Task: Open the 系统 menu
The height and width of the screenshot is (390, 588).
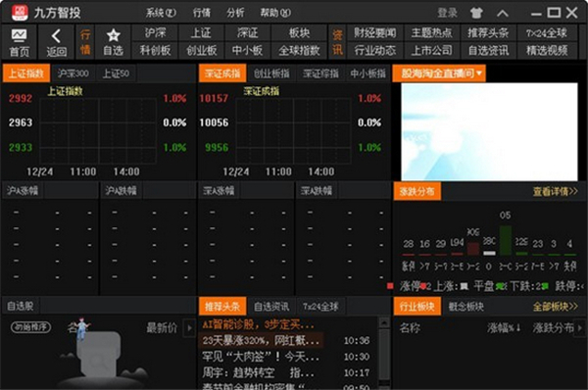Action: pos(161,13)
